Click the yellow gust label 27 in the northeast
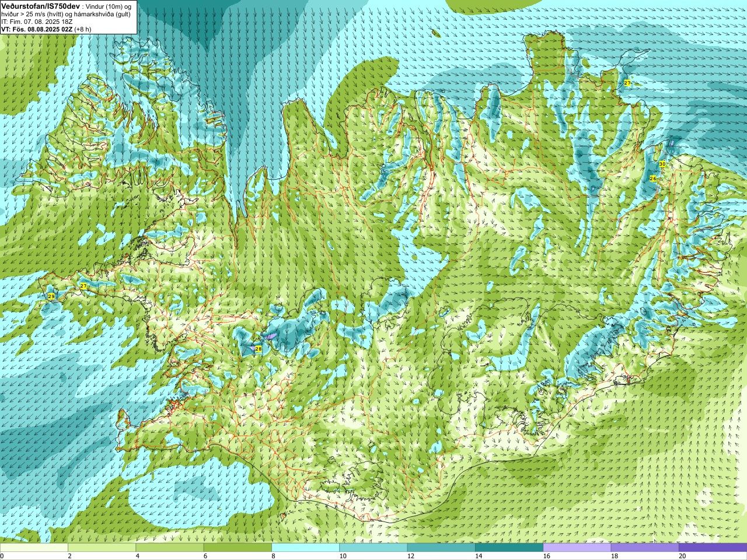 [627, 83]
